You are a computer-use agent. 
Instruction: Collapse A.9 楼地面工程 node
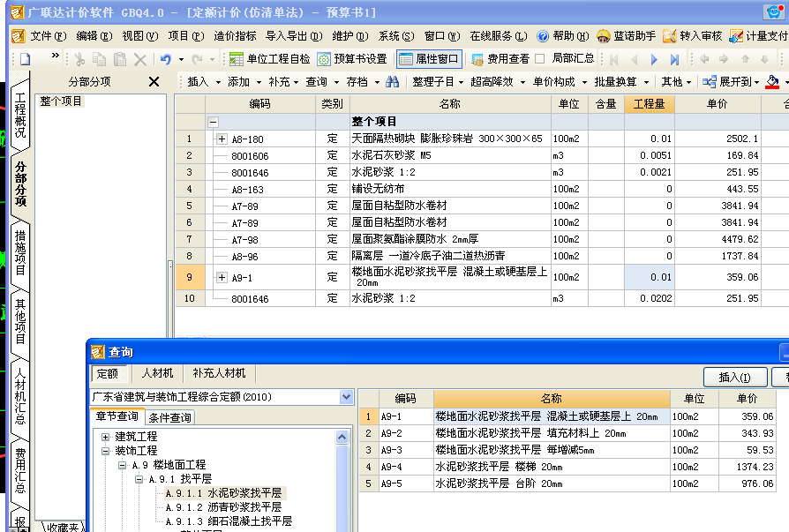122,465
